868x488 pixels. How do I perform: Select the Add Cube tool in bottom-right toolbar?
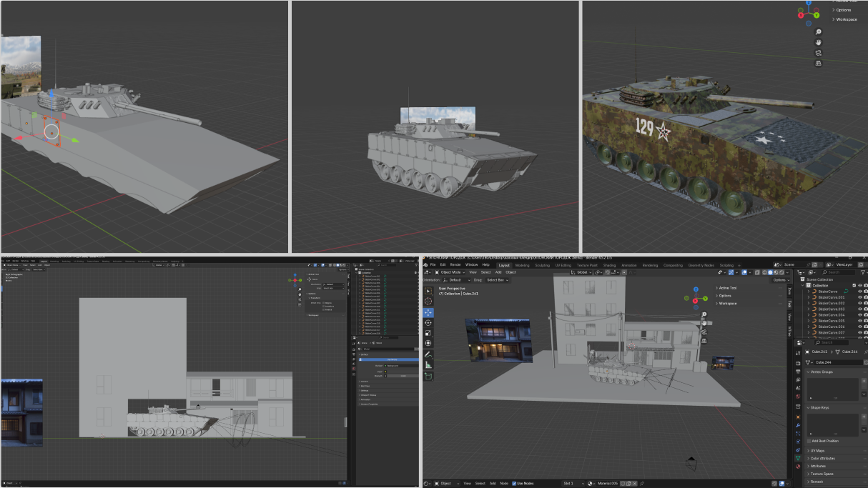(428, 377)
